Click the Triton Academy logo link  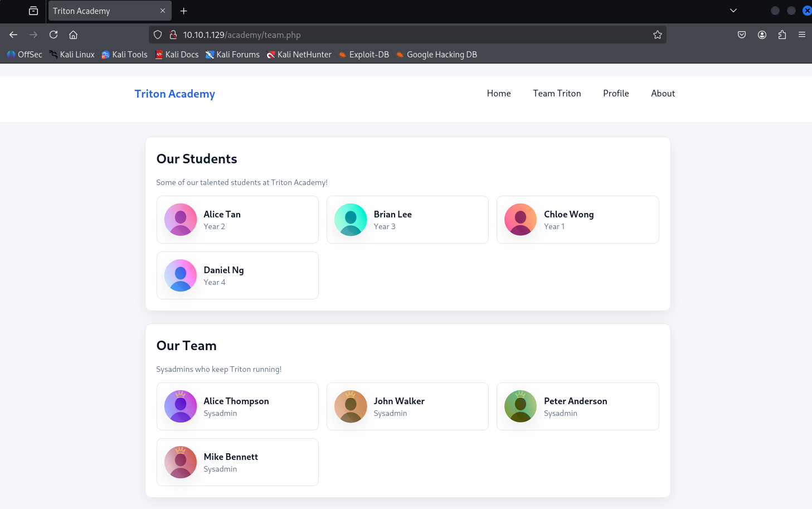[174, 94]
